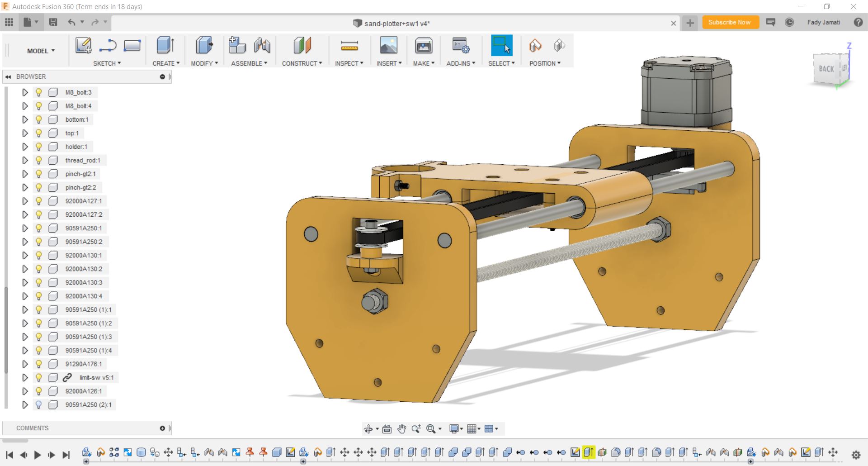
Task: Expand the limit-sw v5:1 component
Action: (25, 377)
